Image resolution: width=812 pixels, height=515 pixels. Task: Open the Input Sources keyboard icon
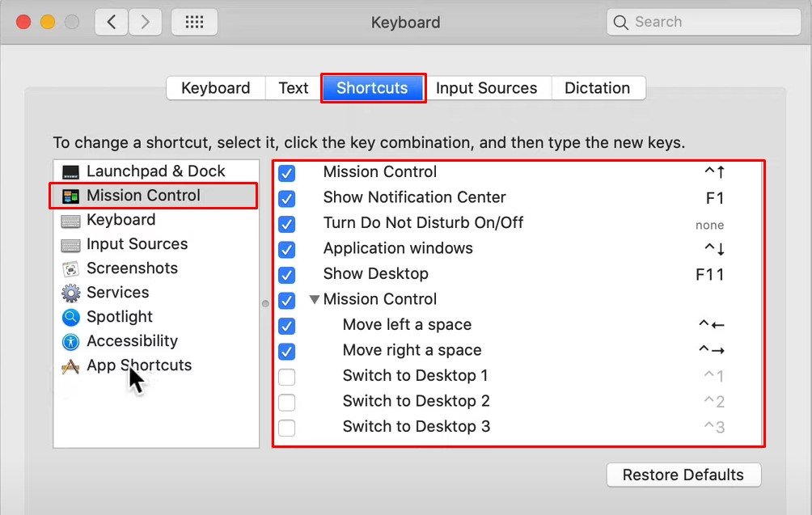point(71,244)
